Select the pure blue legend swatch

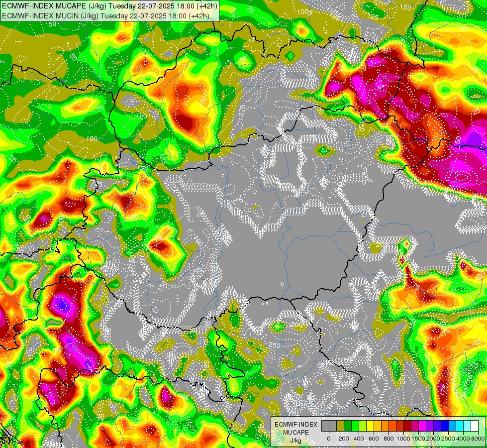tap(445, 426)
